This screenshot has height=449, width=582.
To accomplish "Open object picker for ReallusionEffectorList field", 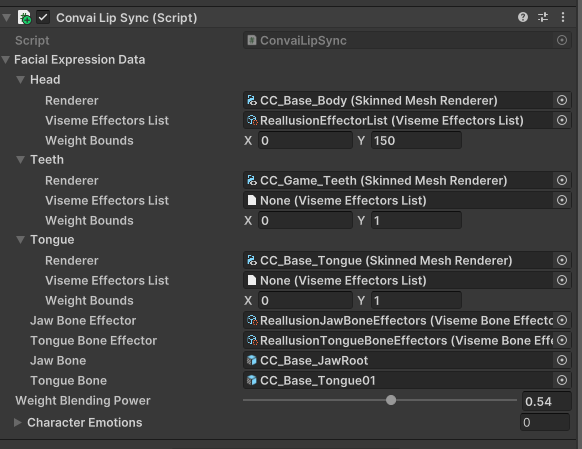I will [562, 120].
